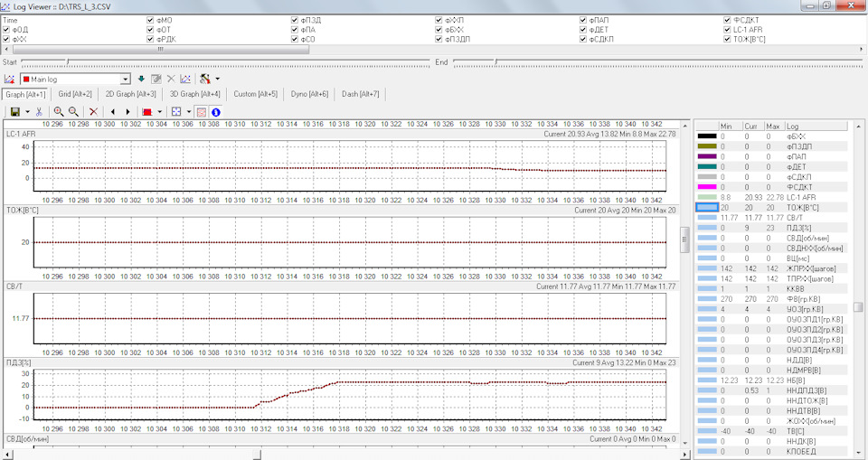
Task: Click the teal download arrow icon
Action: tap(141, 80)
